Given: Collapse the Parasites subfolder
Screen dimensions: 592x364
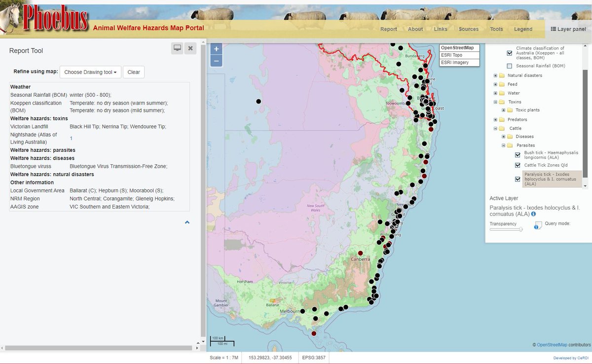Looking at the screenshot, I should coord(504,146).
